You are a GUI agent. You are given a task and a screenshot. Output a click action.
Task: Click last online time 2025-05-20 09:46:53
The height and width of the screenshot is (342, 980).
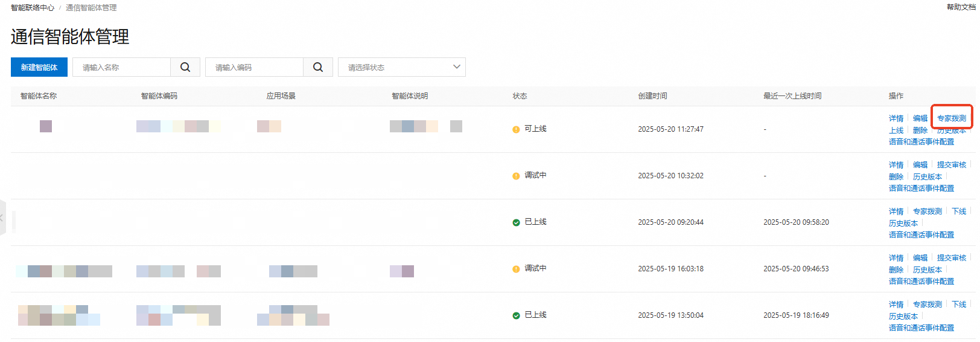796,269
